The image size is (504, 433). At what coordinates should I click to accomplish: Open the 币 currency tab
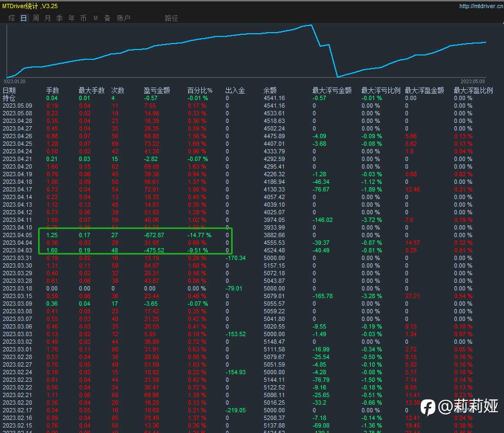click(x=83, y=18)
